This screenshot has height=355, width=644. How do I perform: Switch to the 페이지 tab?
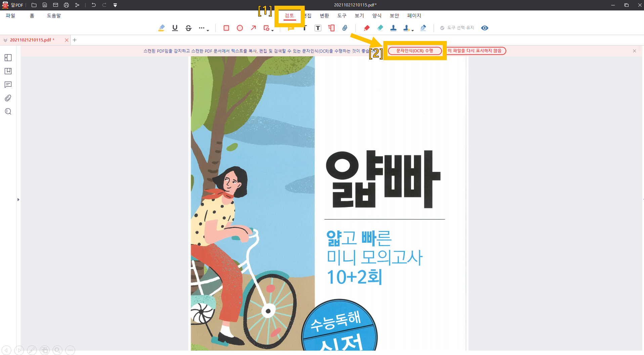414,16
